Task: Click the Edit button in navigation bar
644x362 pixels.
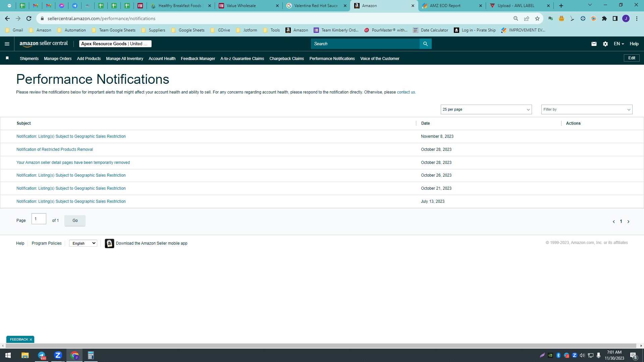Action: click(x=632, y=58)
